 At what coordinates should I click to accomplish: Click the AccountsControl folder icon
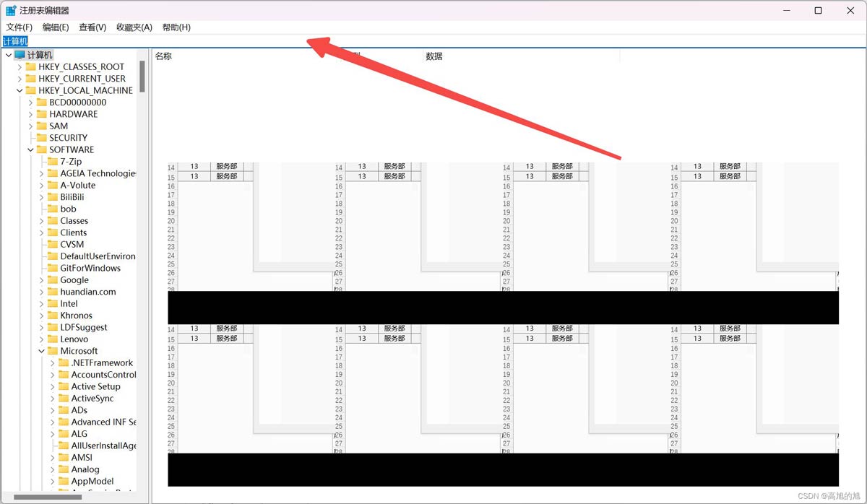coord(64,375)
